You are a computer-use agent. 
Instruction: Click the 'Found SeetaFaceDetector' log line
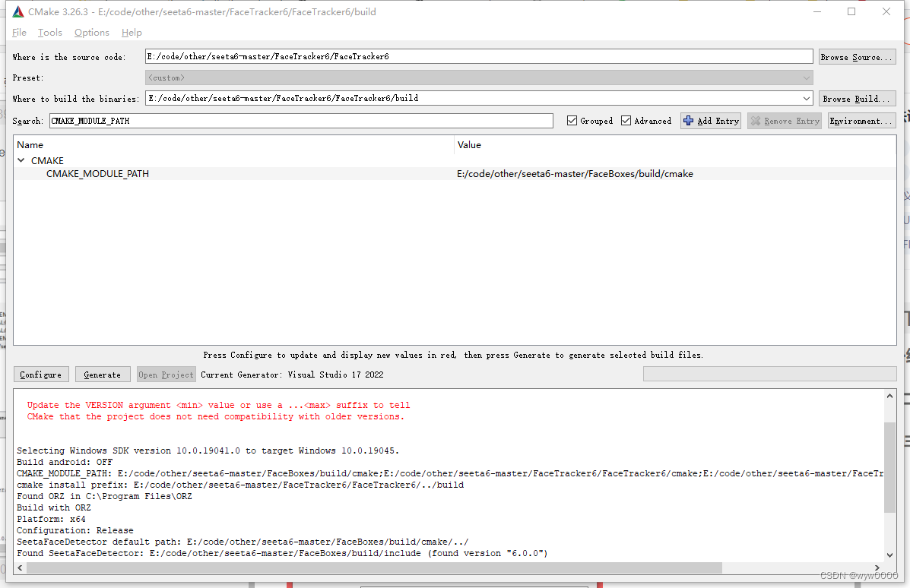282,553
